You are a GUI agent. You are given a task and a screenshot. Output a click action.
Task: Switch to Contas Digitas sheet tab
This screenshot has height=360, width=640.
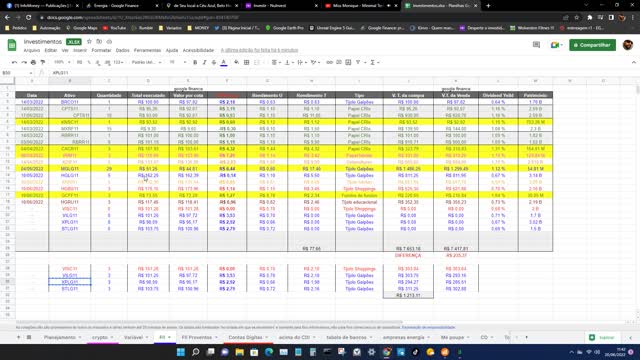[248, 338]
